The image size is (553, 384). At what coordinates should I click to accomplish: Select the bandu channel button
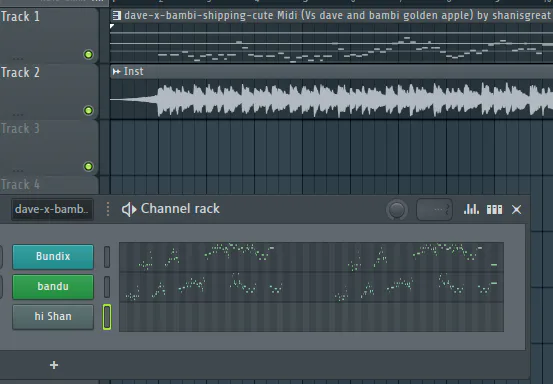(53, 287)
